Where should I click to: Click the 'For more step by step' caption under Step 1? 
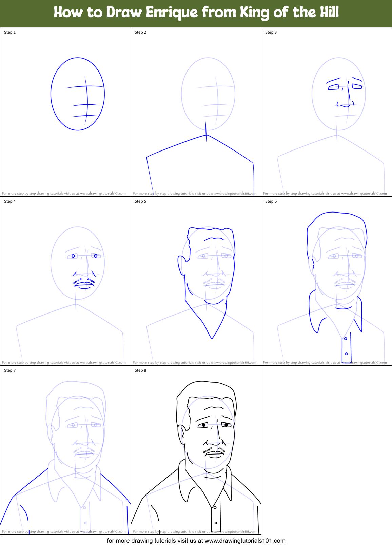click(64, 194)
